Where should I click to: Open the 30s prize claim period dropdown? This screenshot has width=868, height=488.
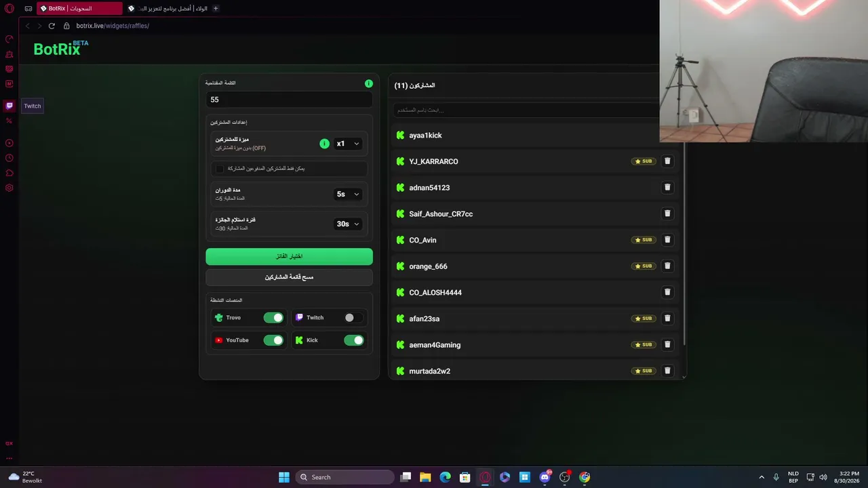click(348, 224)
